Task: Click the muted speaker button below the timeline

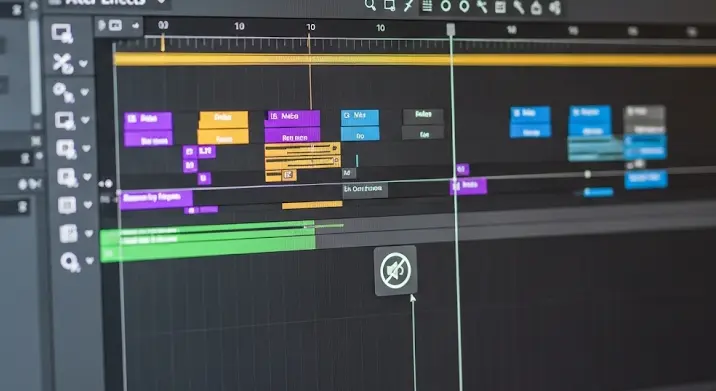Action: pyautogui.click(x=395, y=270)
